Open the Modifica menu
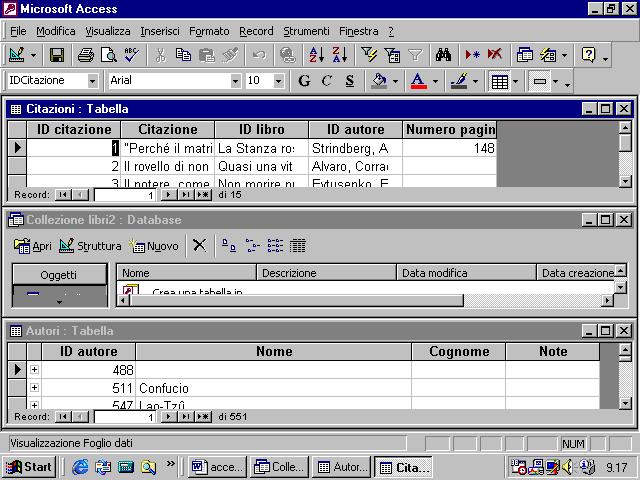The width and height of the screenshot is (640, 480). [x=56, y=31]
